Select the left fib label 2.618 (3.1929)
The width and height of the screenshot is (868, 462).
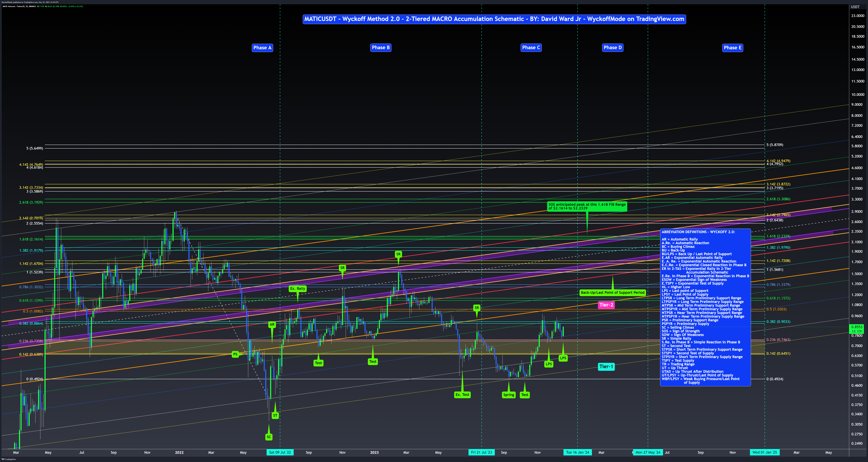pos(31,202)
